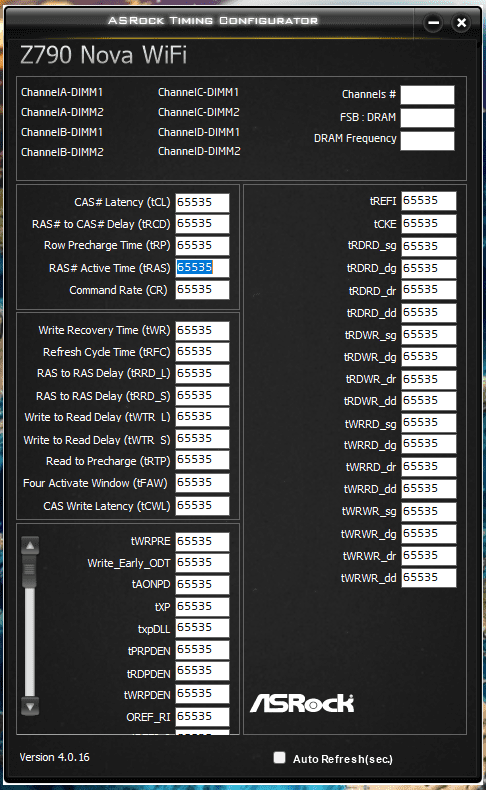Image resolution: width=486 pixels, height=790 pixels.
Task: Click the tWRWR_dr value field
Action: [429, 556]
